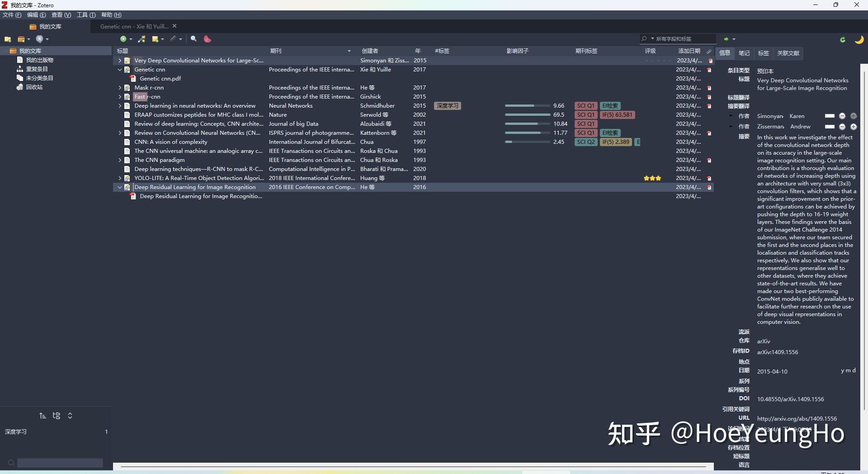The image size is (868, 474).
Task: Open advanced search with the magnifying glass icon
Action: coord(193,39)
